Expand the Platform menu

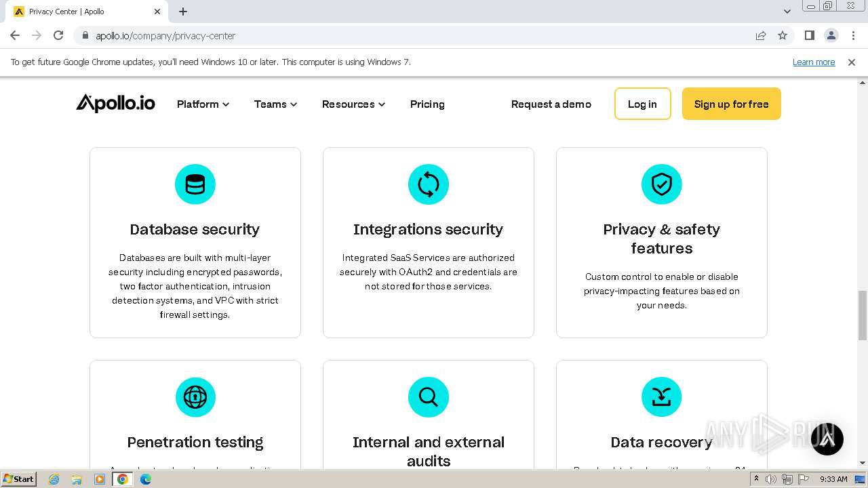coord(203,104)
